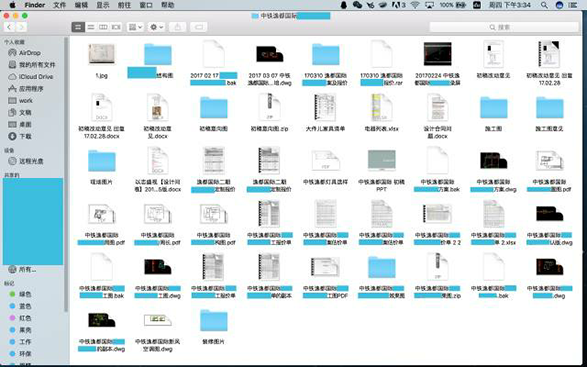
Task: Click the 100% battery indicator
Action: point(453,5)
